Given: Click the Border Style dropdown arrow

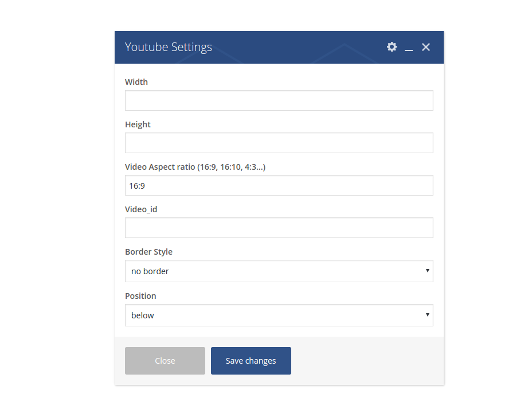Looking at the screenshot, I should pos(427,271).
